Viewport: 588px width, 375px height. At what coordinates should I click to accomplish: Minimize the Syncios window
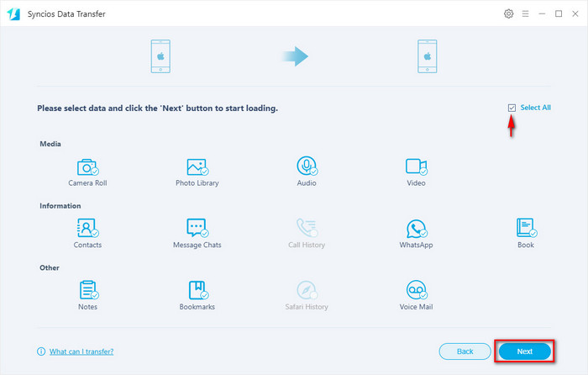coord(542,14)
